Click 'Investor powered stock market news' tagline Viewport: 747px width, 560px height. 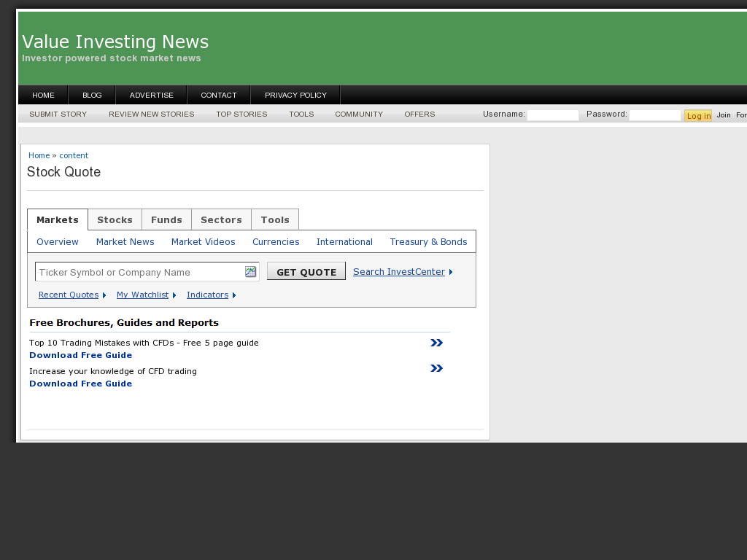(x=112, y=58)
